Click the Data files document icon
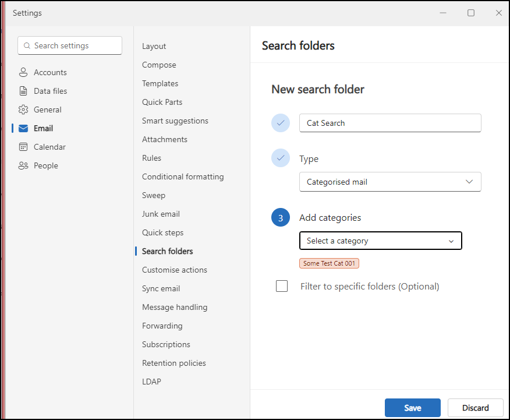 23,91
